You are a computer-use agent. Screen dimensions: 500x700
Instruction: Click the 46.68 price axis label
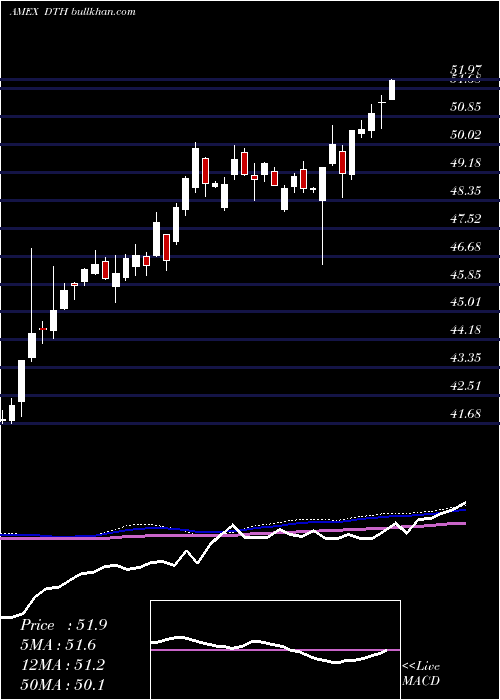pos(465,246)
